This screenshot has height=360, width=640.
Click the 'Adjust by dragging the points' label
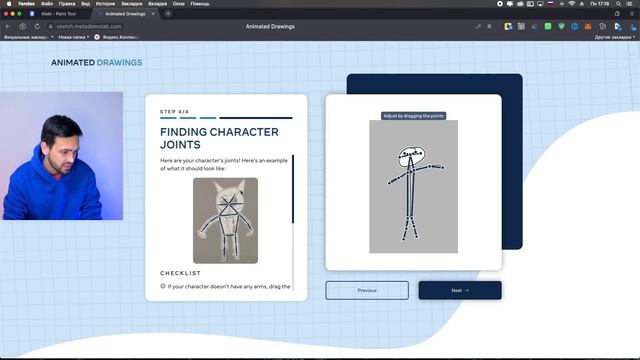[x=413, y=116]
